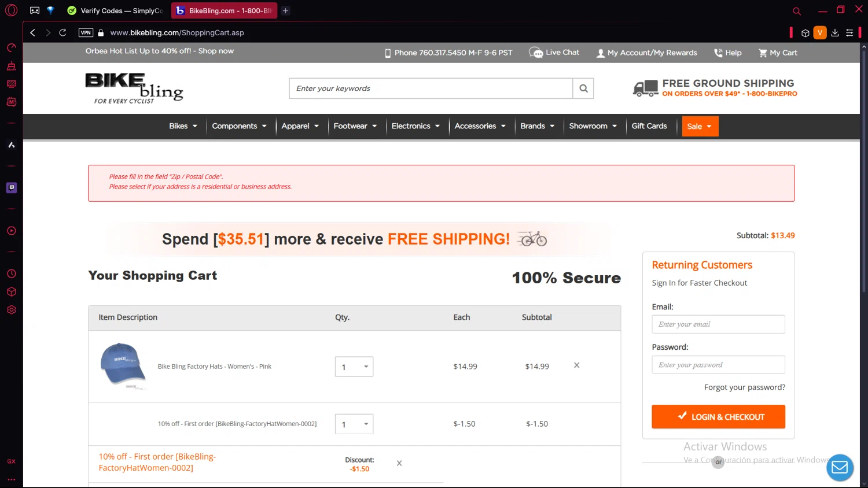Click LOGIN & CHECKOUT button
The width and height of the screenshot is (868, 488).
click(x=718, y=417)
